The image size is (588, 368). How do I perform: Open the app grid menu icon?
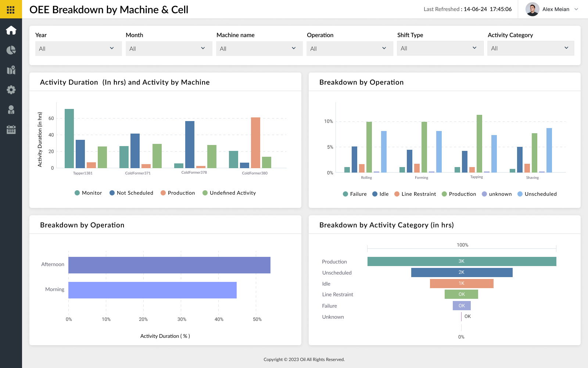tap(11, 10)
